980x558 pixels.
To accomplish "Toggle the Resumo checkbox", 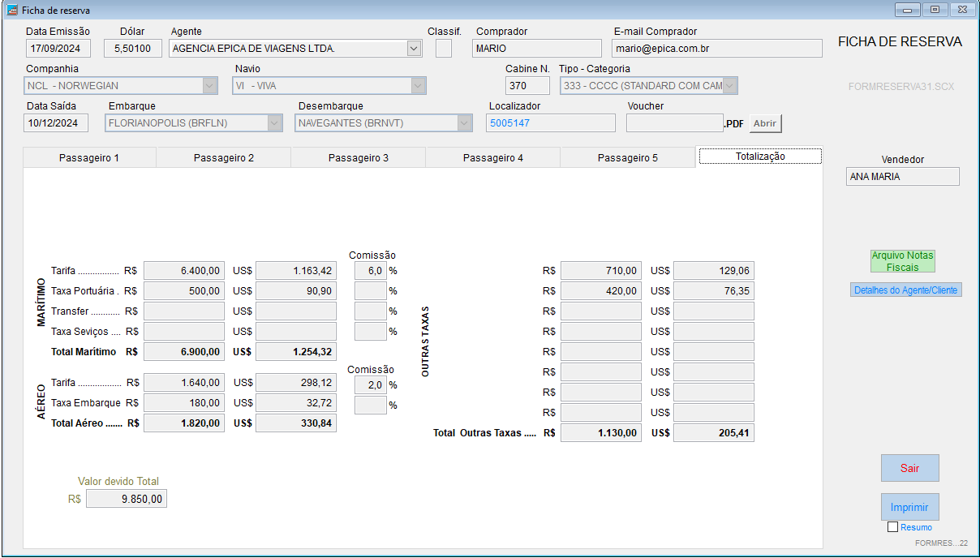I will click(x=893, y=527).
